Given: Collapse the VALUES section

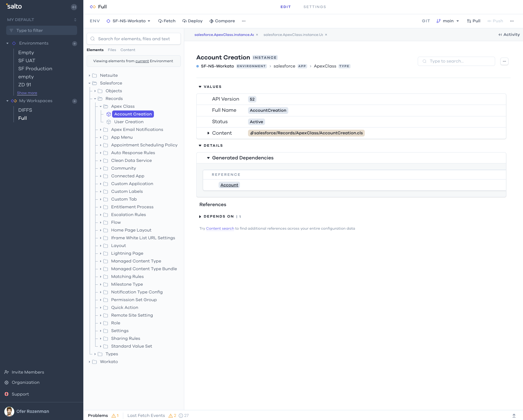Looking at the screenshot, I should (x=200, y=87).
